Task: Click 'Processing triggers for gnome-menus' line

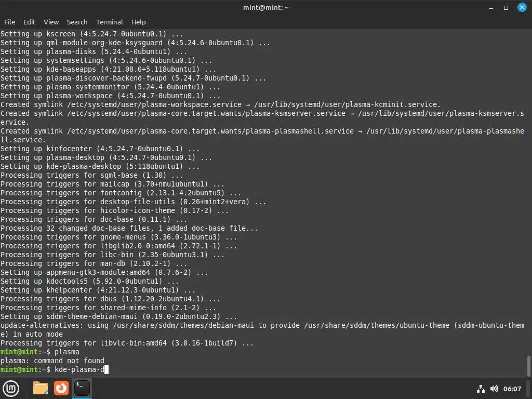Action: tap(119, 237)
